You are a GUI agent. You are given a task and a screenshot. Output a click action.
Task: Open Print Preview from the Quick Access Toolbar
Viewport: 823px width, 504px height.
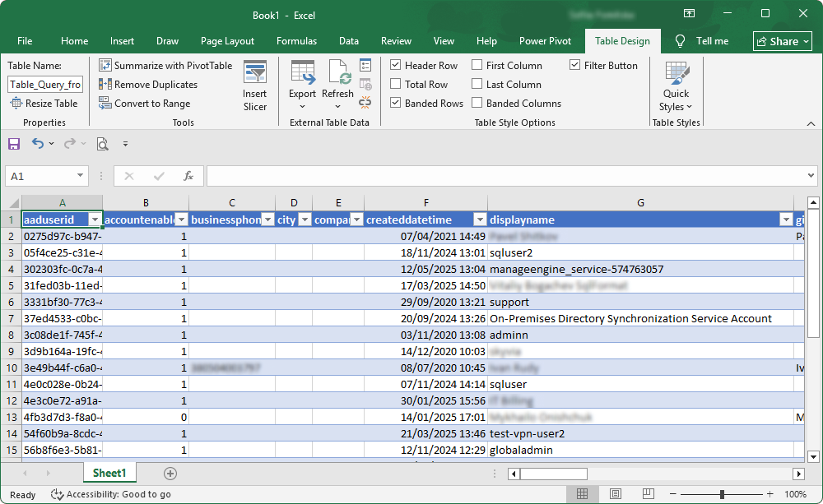101,143
